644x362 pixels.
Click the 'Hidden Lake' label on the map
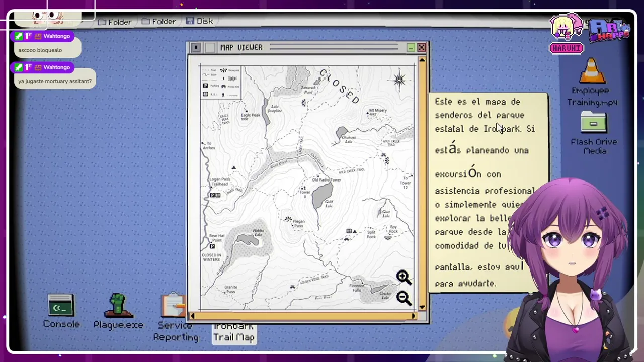258,233
